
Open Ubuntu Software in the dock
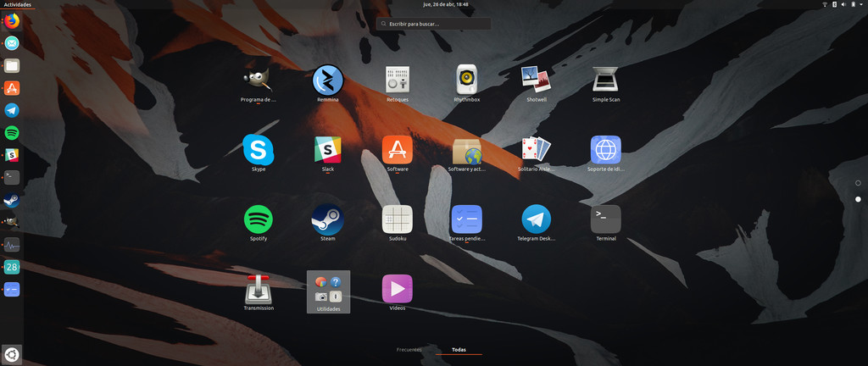(12, 88)
